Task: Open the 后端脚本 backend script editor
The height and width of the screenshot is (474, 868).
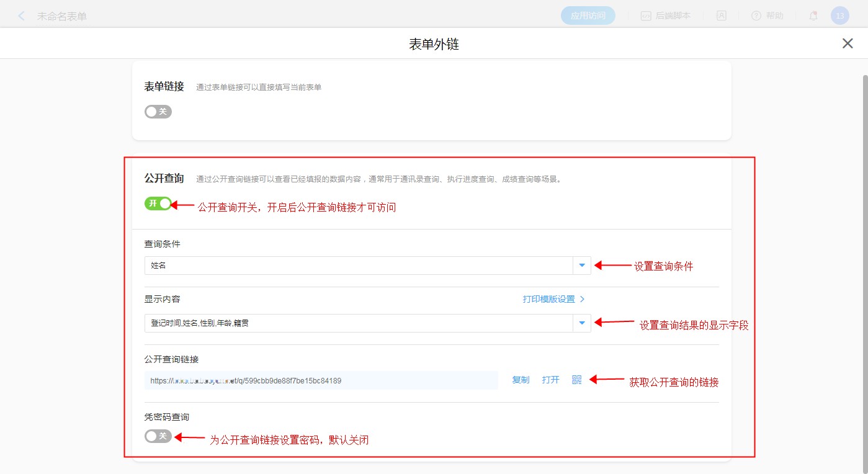Action: click(x=665, y=16)
